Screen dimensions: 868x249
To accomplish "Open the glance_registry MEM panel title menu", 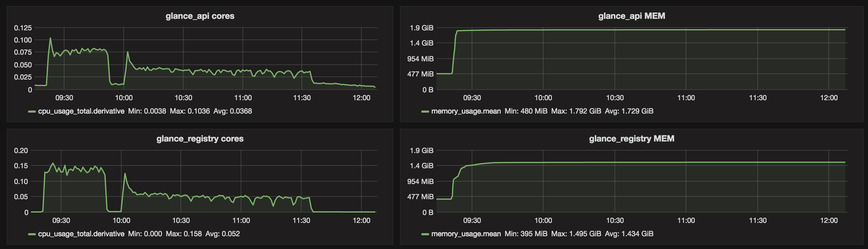I will tap(632, 139).
